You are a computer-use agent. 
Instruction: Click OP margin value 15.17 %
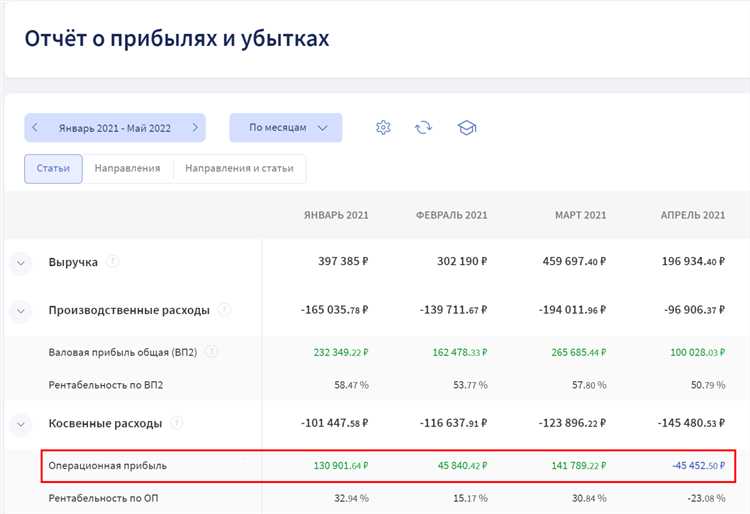471,498
